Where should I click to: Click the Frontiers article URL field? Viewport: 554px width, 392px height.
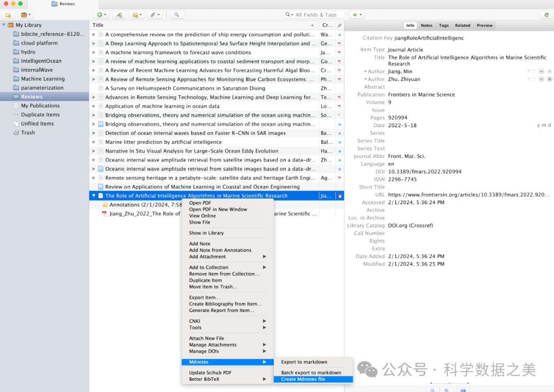468,195
